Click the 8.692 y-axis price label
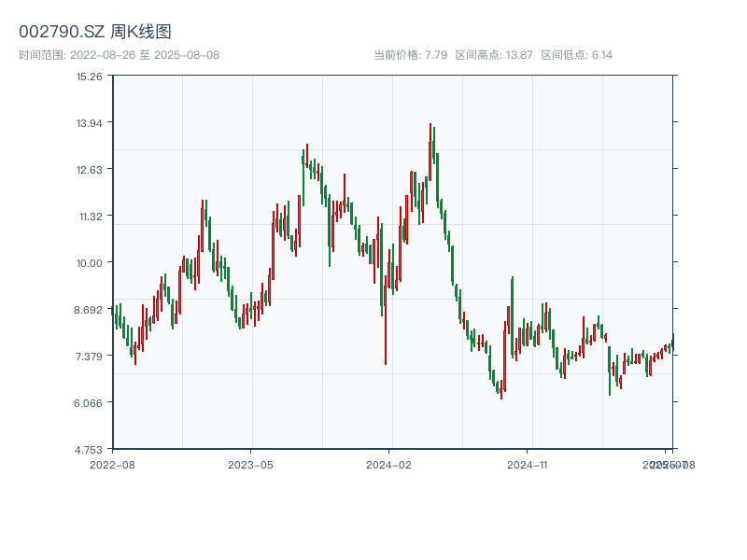 (89, 310)
